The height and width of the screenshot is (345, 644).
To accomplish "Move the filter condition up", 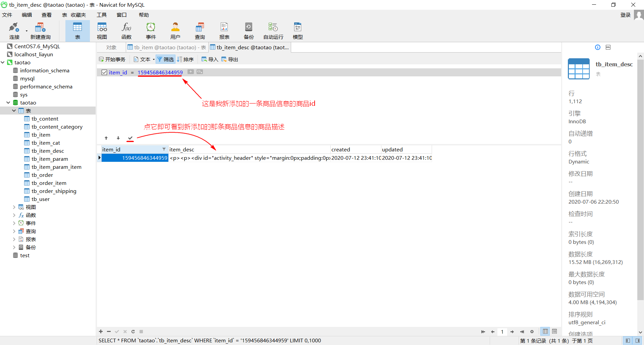I will tap(106, 138).
